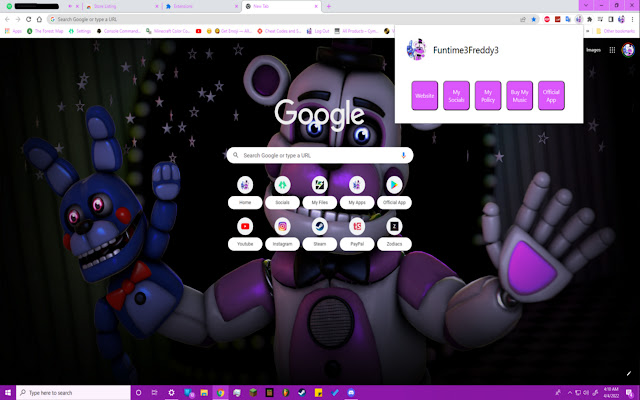Open the Socials shortcut icon
The height and width of the screenshot is (400, 640).
[x=282, y=185]
